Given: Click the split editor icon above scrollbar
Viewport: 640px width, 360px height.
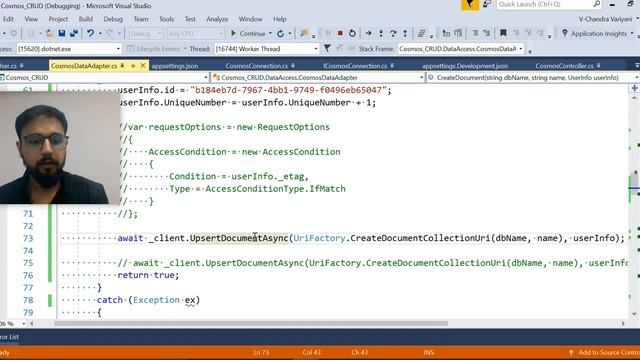Looking at the screenshot, I should tap(634, 88).
